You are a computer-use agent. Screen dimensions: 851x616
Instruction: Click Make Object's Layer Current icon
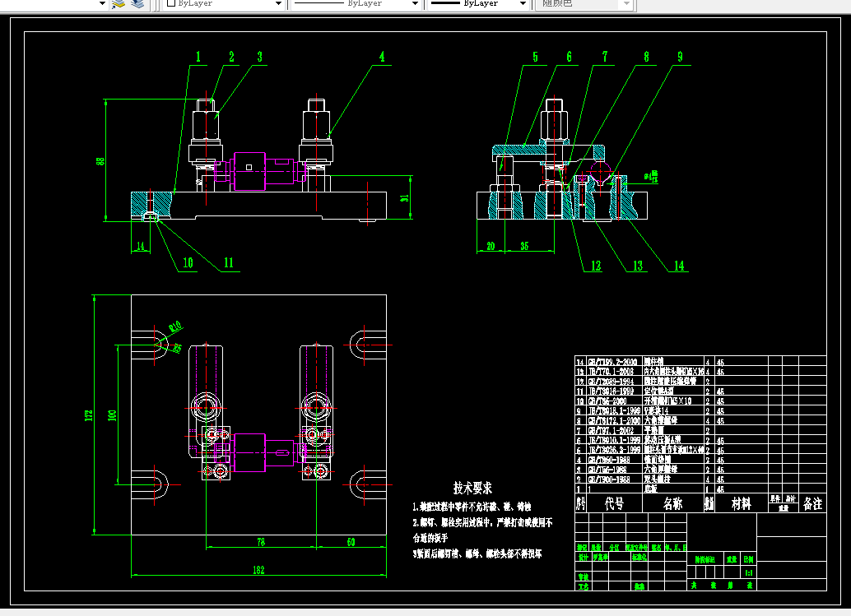119,4
